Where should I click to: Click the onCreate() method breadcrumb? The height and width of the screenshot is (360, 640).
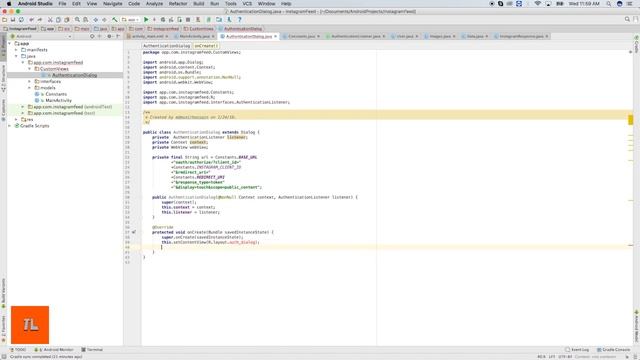point(206,46)
